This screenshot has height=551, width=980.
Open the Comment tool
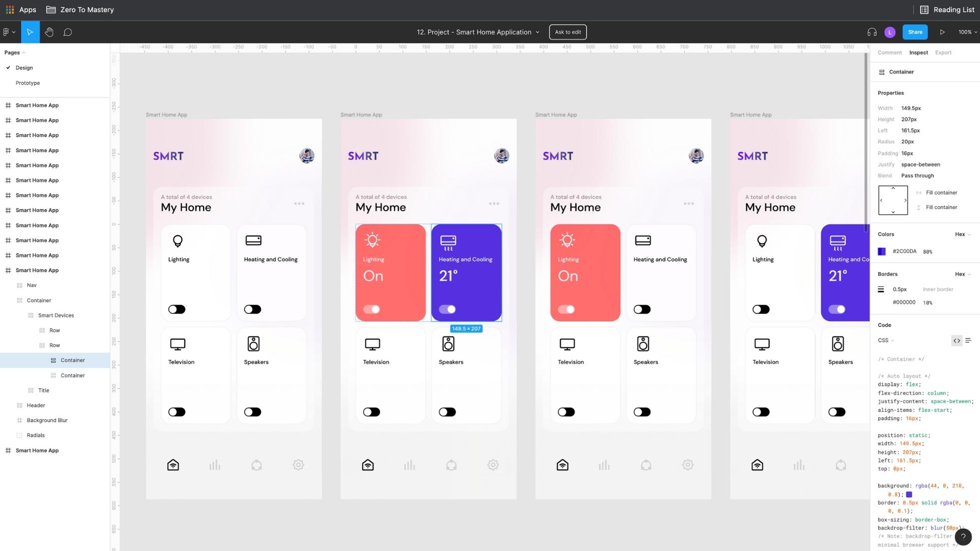click(67, 32)
